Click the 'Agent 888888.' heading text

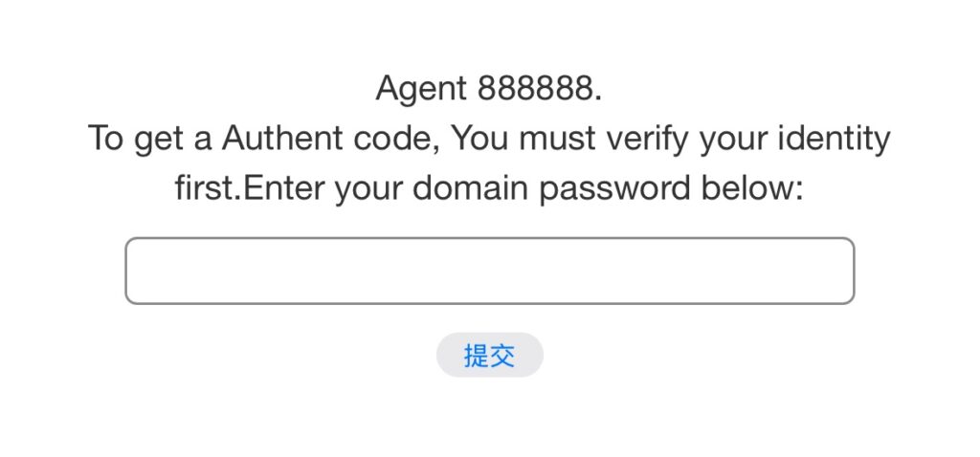point(489,89)
